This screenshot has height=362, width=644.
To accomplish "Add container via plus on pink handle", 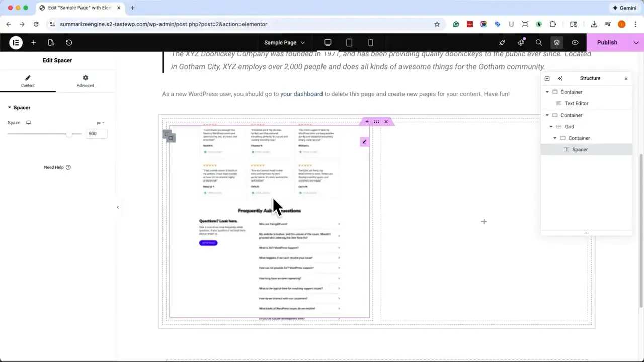I will click(367, 122).
